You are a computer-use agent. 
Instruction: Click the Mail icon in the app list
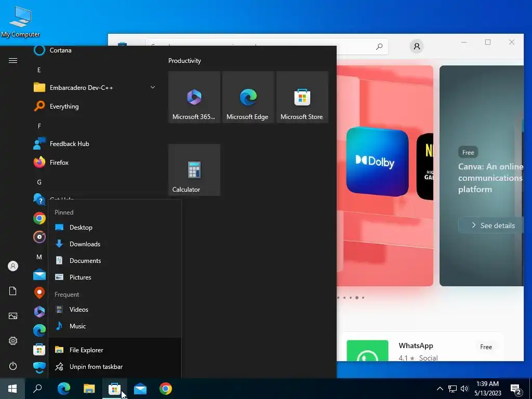(39, 274)
